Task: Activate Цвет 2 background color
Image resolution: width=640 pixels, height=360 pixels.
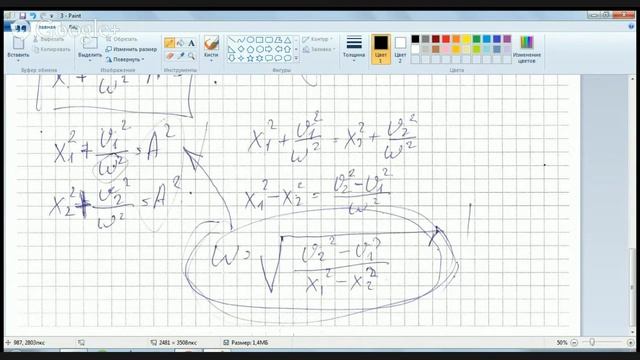Action: [400, 49]
